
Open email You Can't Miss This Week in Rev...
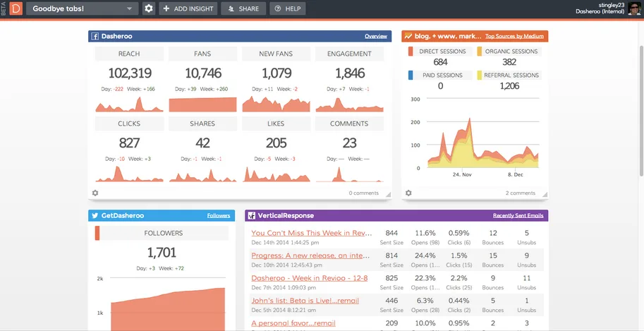[x=312, y=233]
